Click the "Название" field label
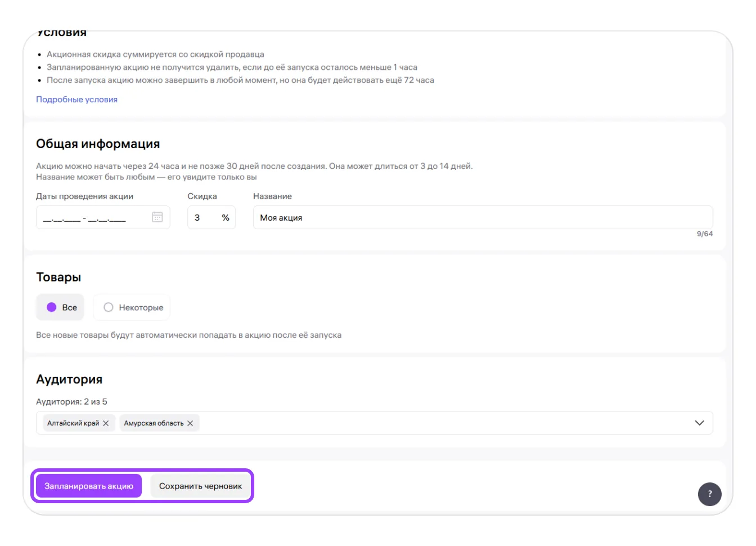Image resolution: width=756 pixels, height=546 pixels. (272, 196)
